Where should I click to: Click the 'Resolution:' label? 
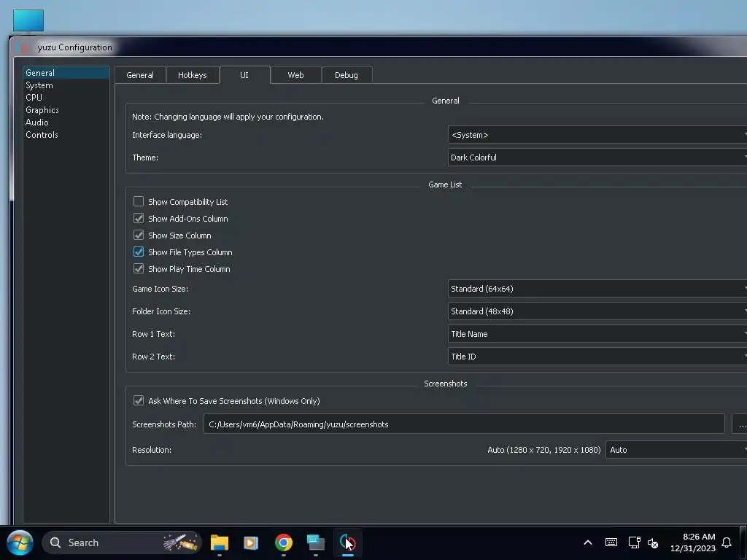(x=152, y=449)
